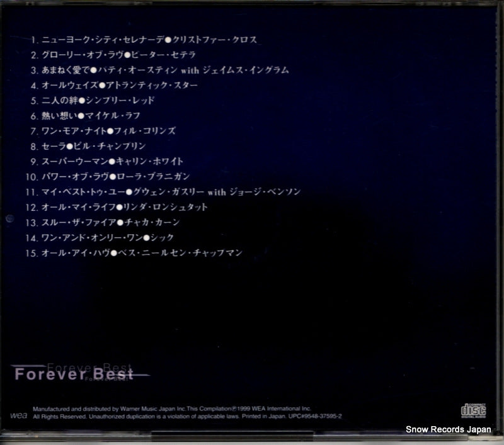504x445 pixels.
Task: Click artist name フィル・コリンズ
Action: click(x=145, y=131)
